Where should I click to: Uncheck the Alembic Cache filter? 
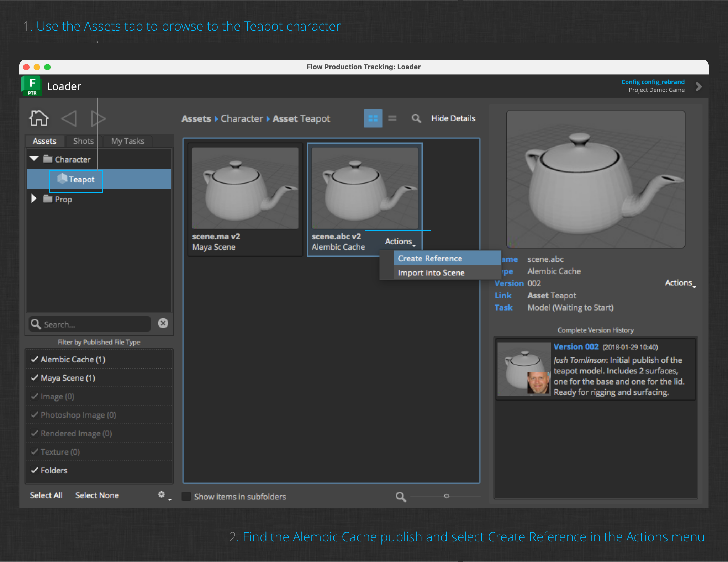35,359
